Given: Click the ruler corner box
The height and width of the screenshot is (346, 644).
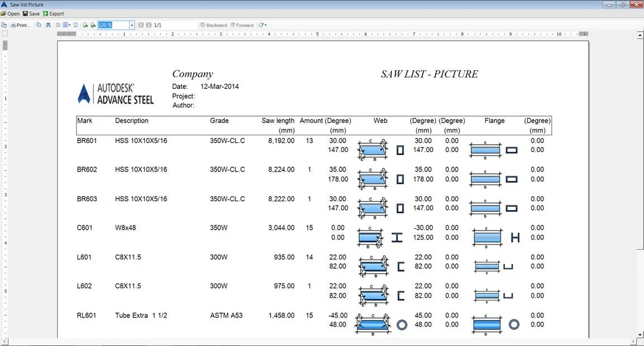Looking at the screenshot, I should [x=5, y=34].
